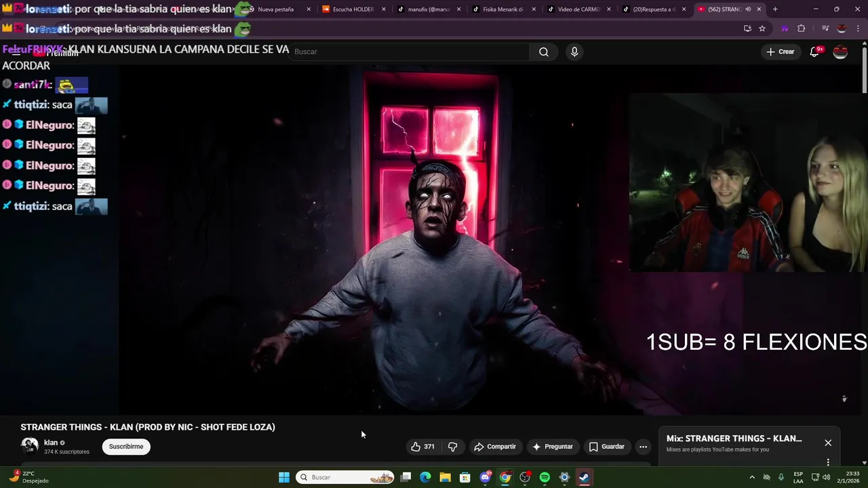Click 374 K suscriptores text
868x488 pixels.
pyautogui.click(x=66, y=452)
